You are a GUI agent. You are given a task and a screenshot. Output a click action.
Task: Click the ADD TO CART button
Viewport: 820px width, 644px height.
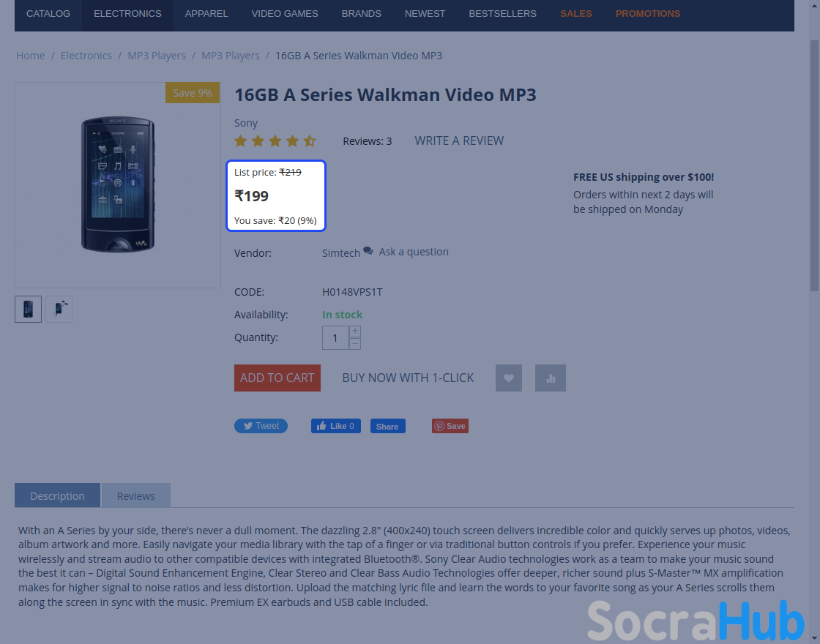277,378
